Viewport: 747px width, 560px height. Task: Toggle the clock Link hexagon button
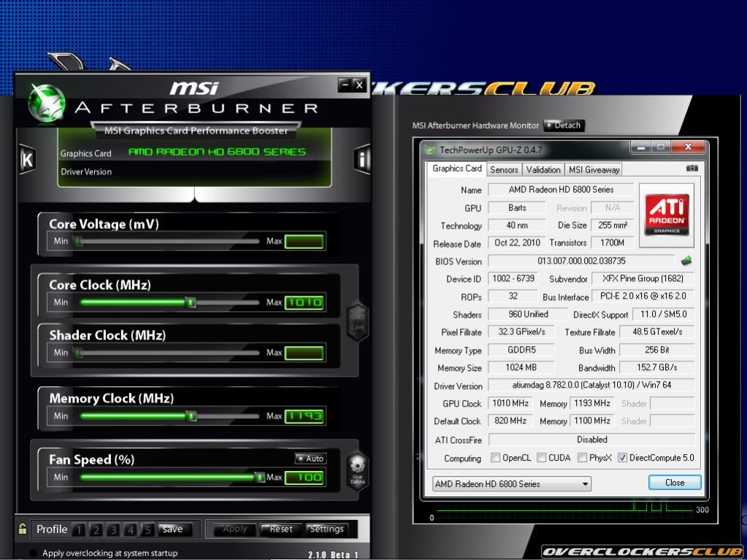pyautogui.click(x=357, y=321)
